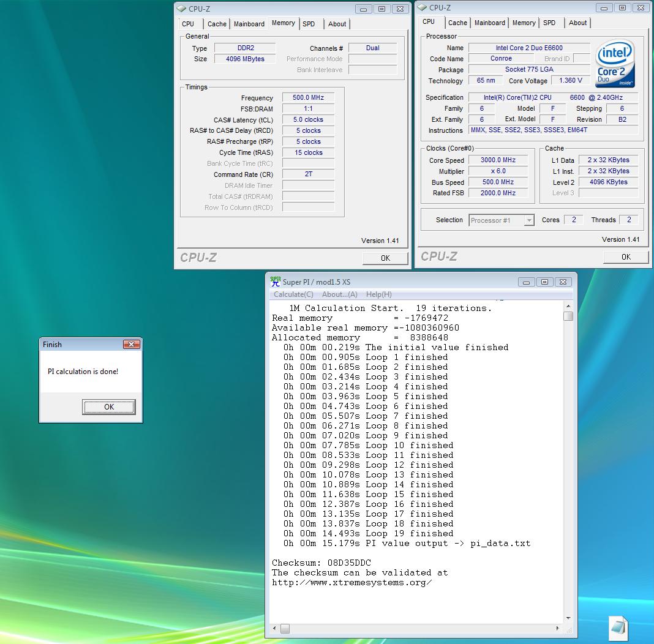Open Calculate(C) menu in Super PI
Viewport: 654px width, 644px height.
[293, 294]
